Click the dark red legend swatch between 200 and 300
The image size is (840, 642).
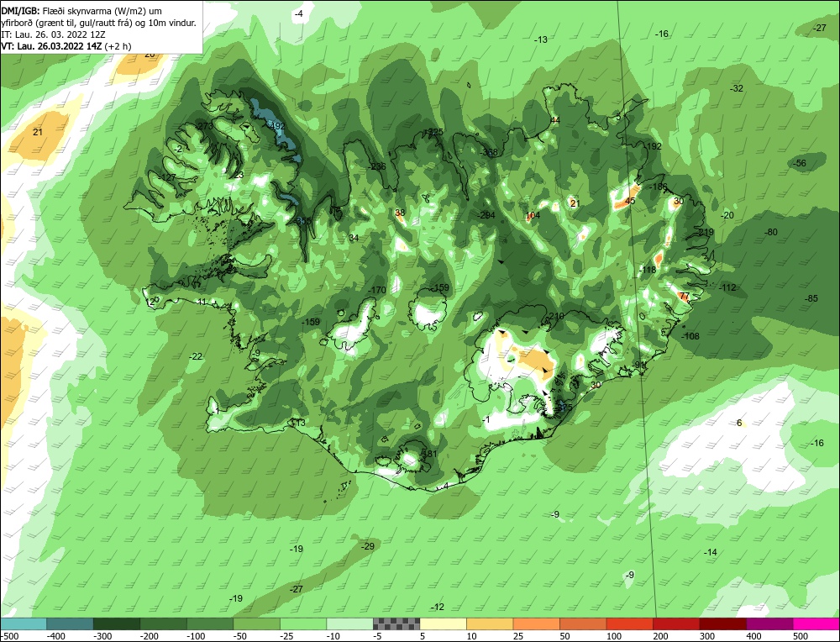pos(676,624)
